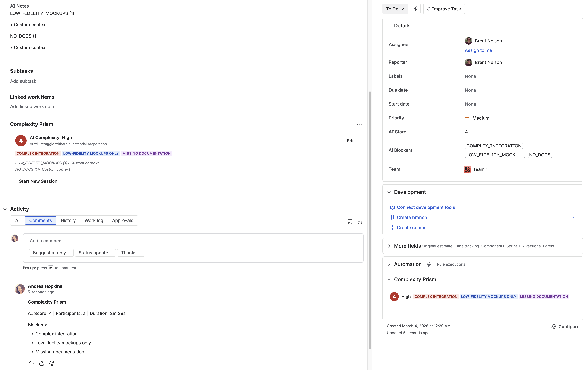Collapse the Details section
Viewport: 588px width, 370px height.
click(x=389, y=26)
